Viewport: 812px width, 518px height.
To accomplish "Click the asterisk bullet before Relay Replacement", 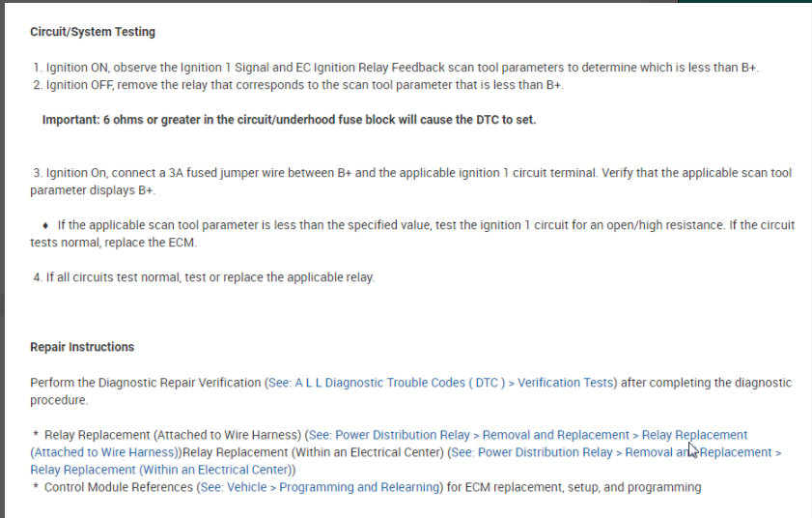I will coord(36,436).
